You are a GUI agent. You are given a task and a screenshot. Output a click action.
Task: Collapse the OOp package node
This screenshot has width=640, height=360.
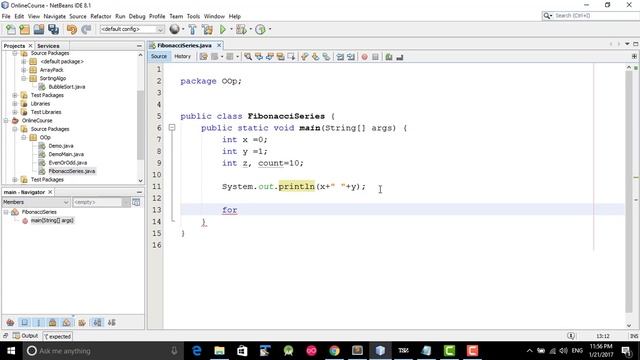click(24, 138)
